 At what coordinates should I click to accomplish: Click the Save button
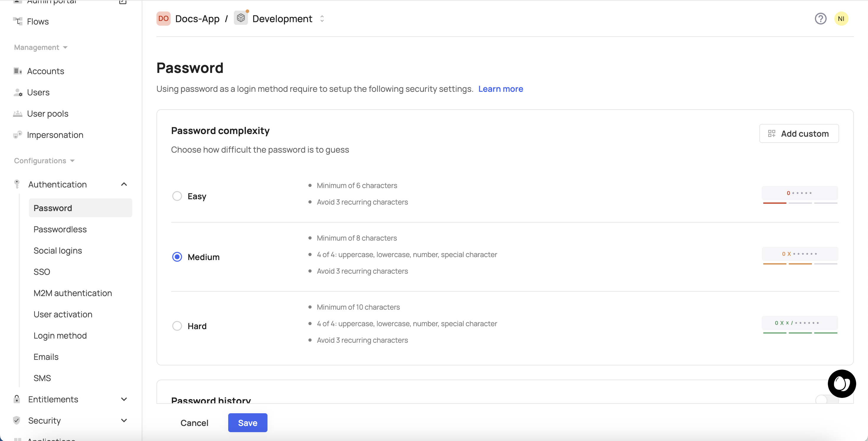pyautogui.click(x=247, y=422)
